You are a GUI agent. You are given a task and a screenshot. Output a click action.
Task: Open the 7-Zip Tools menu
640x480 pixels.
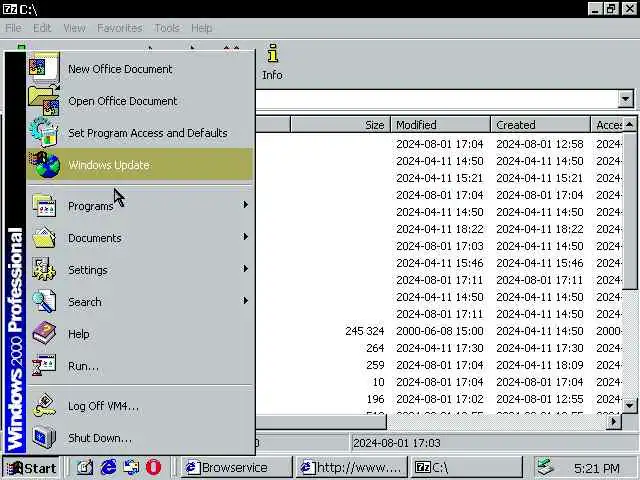167,28
